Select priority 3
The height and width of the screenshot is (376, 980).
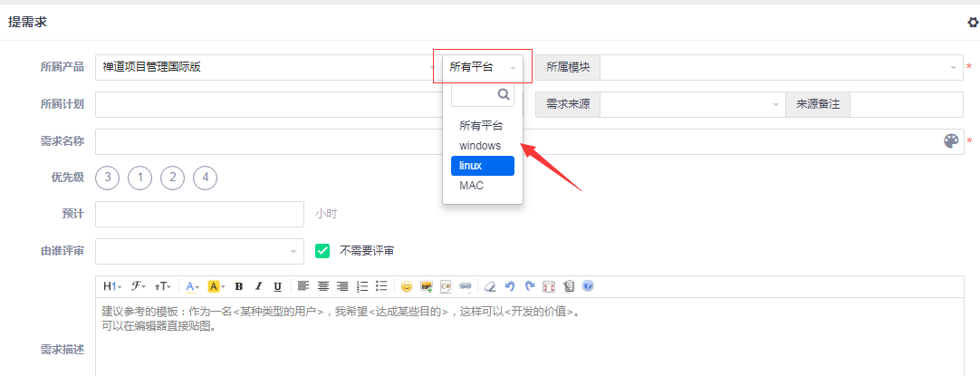[108, 178]
